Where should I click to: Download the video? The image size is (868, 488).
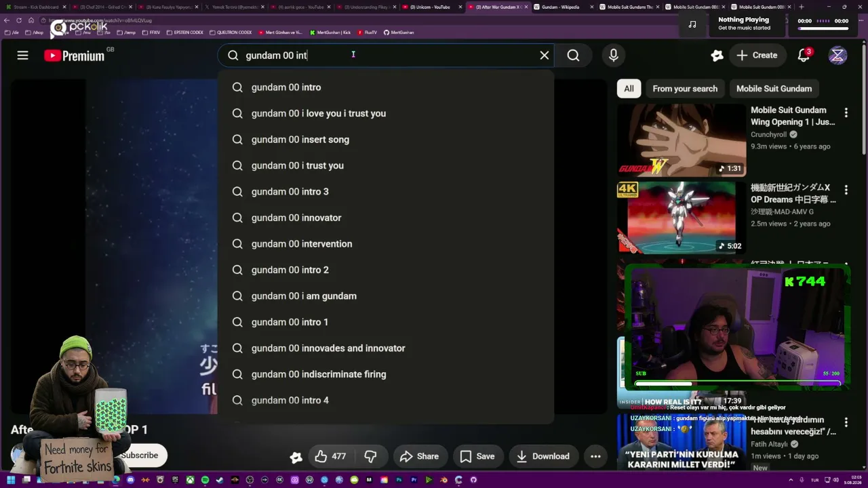(542, 457)
